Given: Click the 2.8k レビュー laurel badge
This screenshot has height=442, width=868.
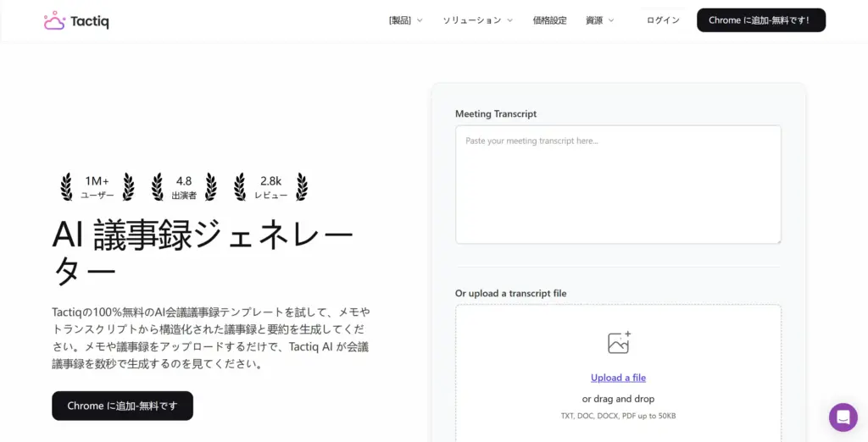Looking at the screenshot, I should click(x=270, y=187).
